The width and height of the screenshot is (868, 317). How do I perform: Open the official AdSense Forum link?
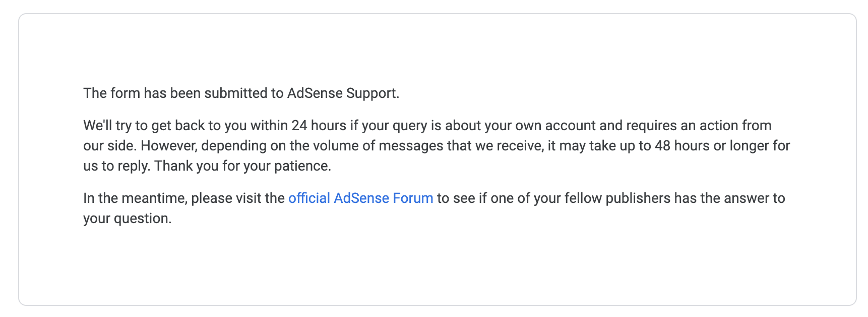tap(360, 198)
